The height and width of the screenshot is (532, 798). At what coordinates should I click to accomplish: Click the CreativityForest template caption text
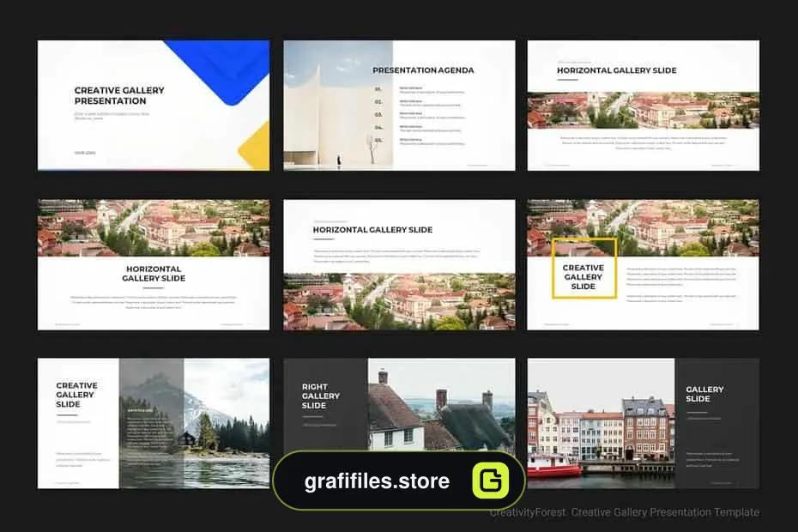(625, 512)
